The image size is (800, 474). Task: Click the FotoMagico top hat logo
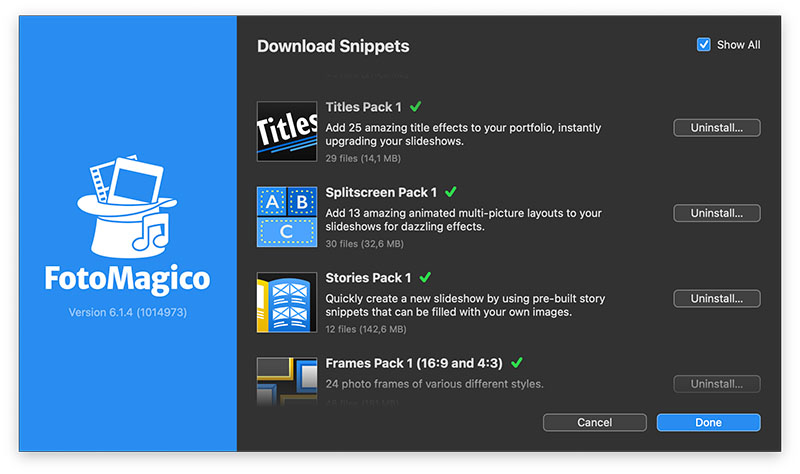click(127, 206)
